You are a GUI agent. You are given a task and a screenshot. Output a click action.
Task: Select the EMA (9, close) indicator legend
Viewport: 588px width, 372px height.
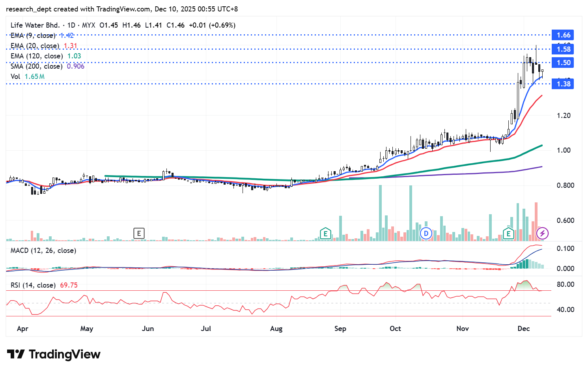33,36
